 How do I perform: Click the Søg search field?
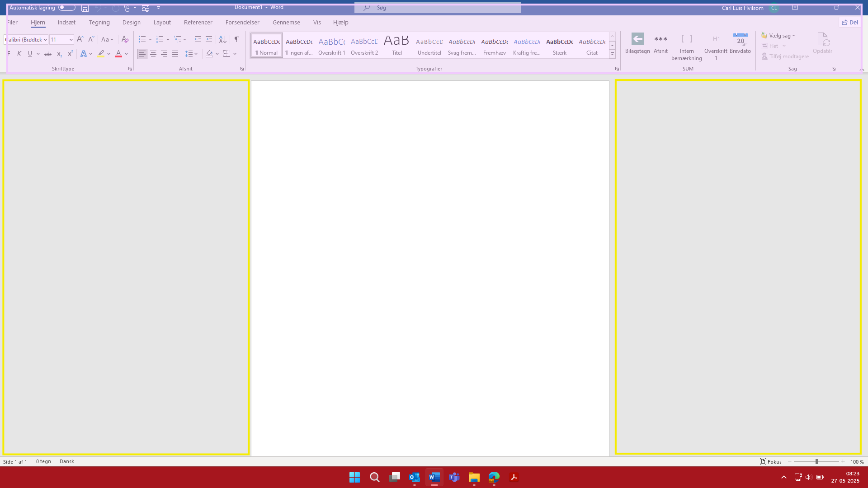[x=437, y=8]
